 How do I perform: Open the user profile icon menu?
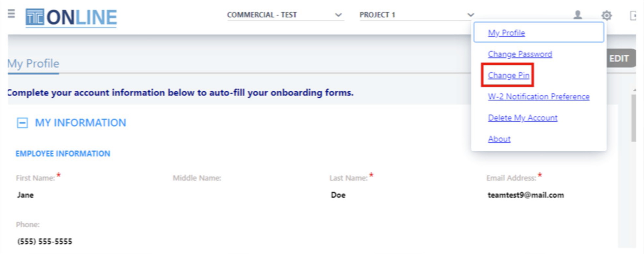point(577,15)
